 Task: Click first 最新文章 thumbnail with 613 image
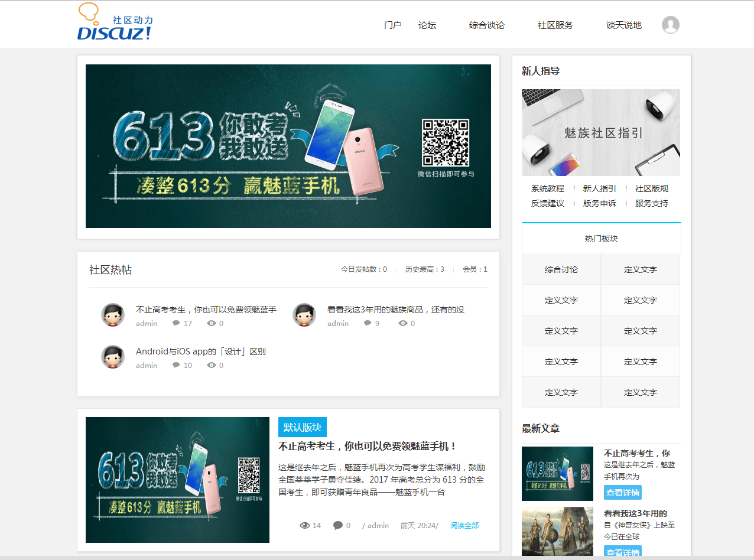(x=557, y=474)
